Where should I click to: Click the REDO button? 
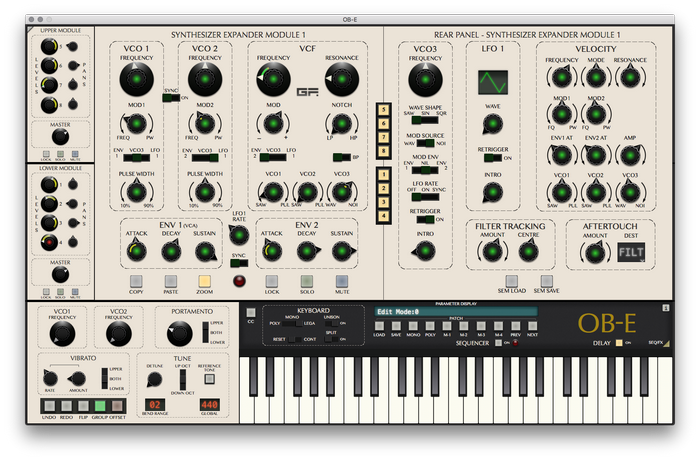(67, 406)
